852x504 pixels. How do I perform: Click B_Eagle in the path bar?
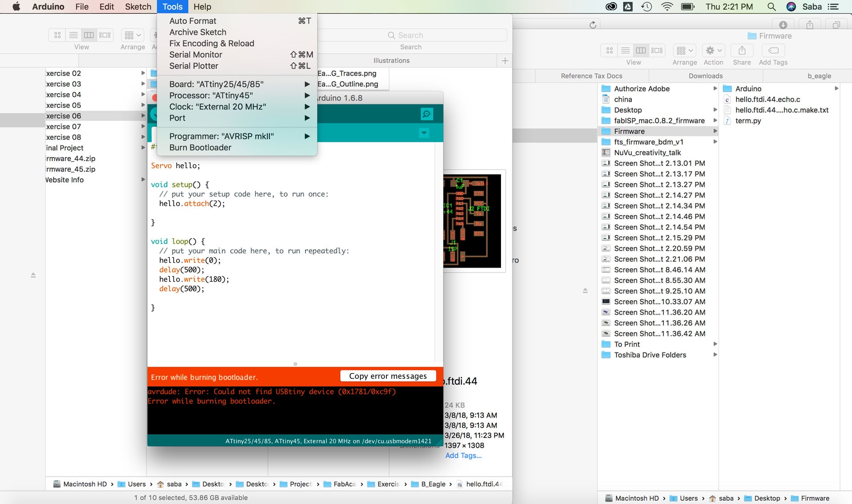tap(428, 484)
